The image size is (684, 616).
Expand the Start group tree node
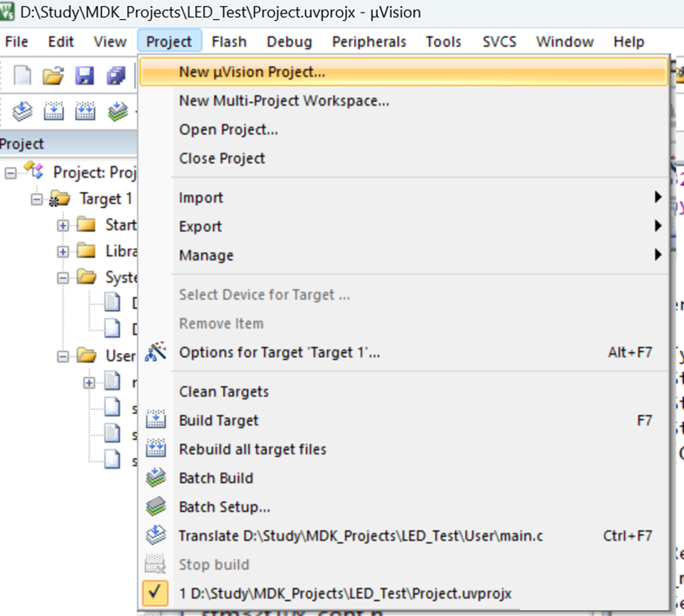[x=63, y=225]
